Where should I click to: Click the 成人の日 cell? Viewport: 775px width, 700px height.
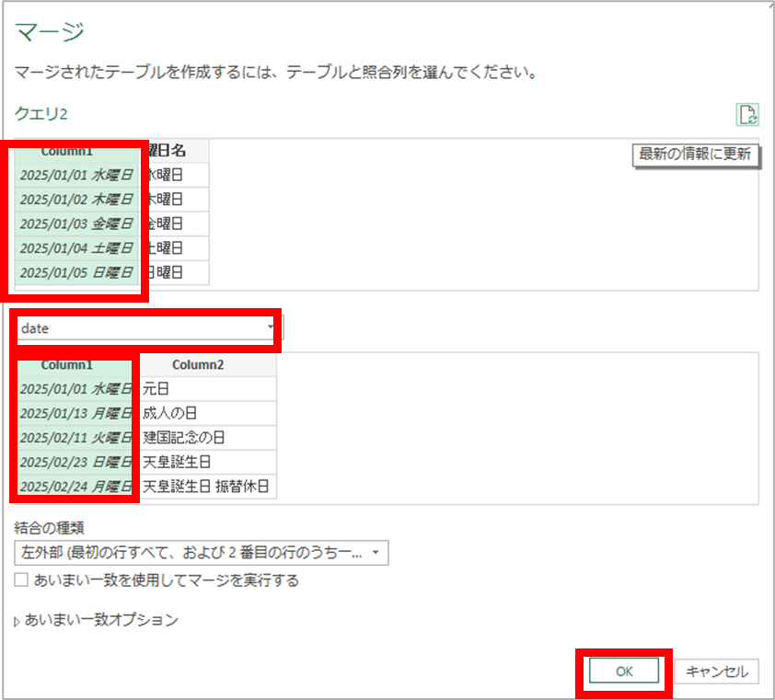208,413
